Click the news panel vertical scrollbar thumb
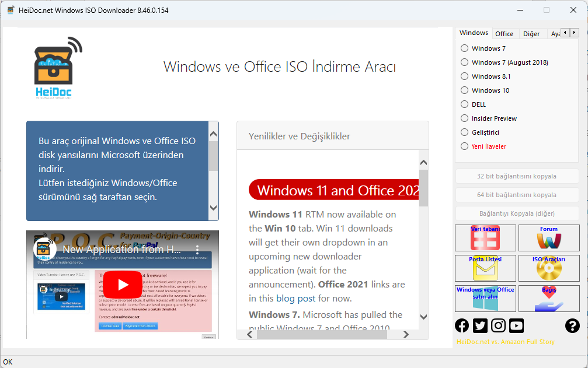Screen dimensions: 588x368 (x=424, y=188)
